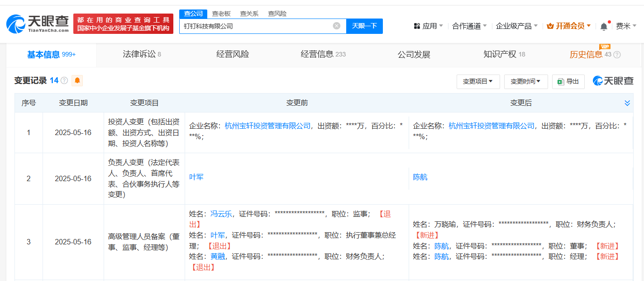The height and width of the screenshot is (281, 644).
Task: Switch to the 基本信息 tab
Action: (51, 55)
